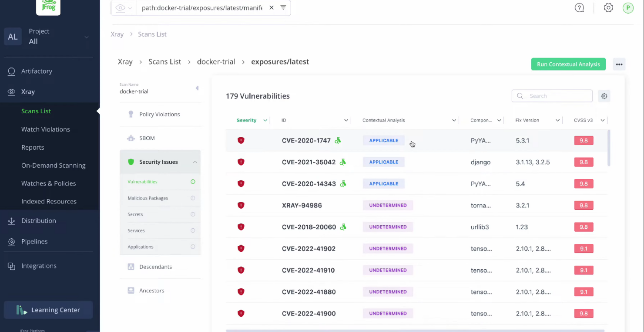Open Fix Version column dropdown
The image size is (644, 332).
click(557, 120)
